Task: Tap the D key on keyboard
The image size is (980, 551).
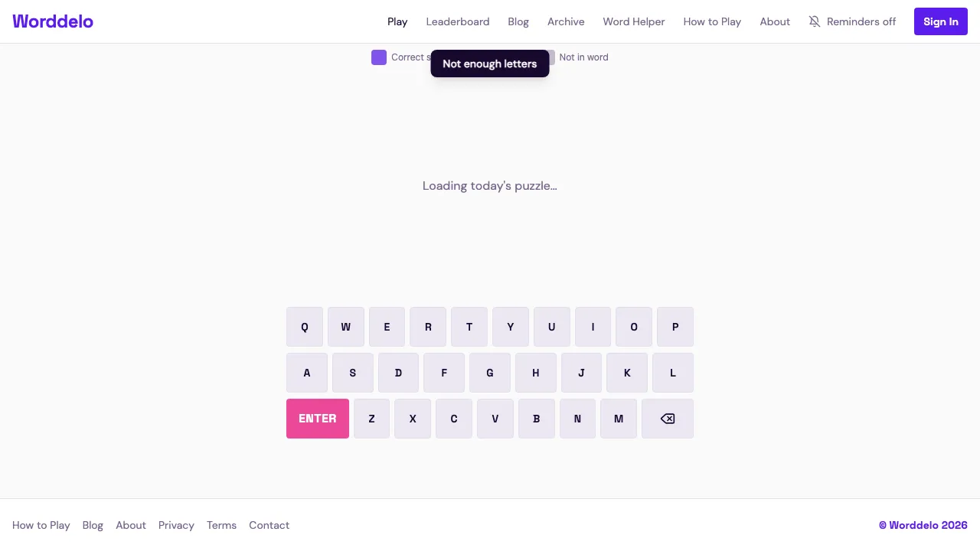Action: [x=398, y=373]
